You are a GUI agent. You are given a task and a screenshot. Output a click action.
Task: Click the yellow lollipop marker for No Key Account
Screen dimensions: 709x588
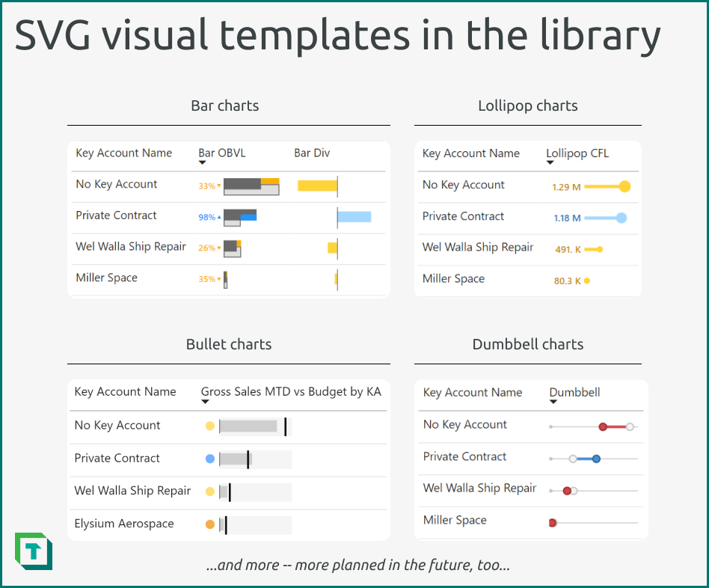coord(624,186)
